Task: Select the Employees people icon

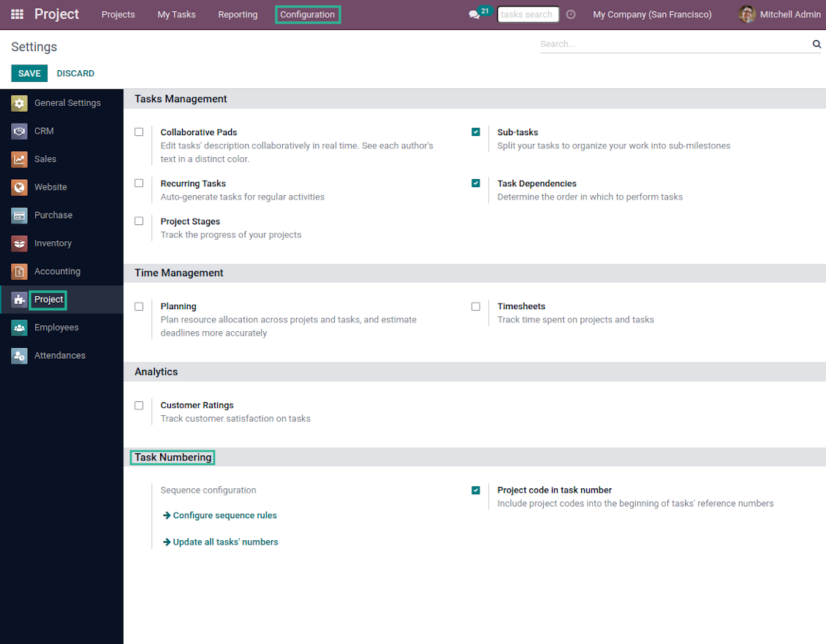Action: pos(20,327)
